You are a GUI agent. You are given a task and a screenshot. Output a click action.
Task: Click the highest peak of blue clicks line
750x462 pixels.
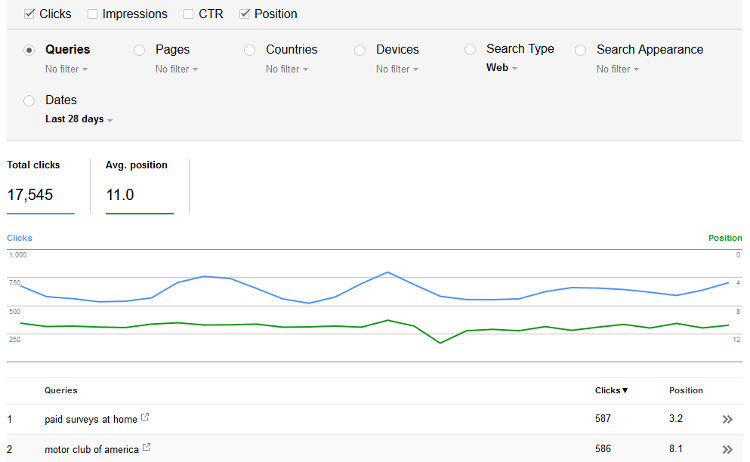(388, 273)
